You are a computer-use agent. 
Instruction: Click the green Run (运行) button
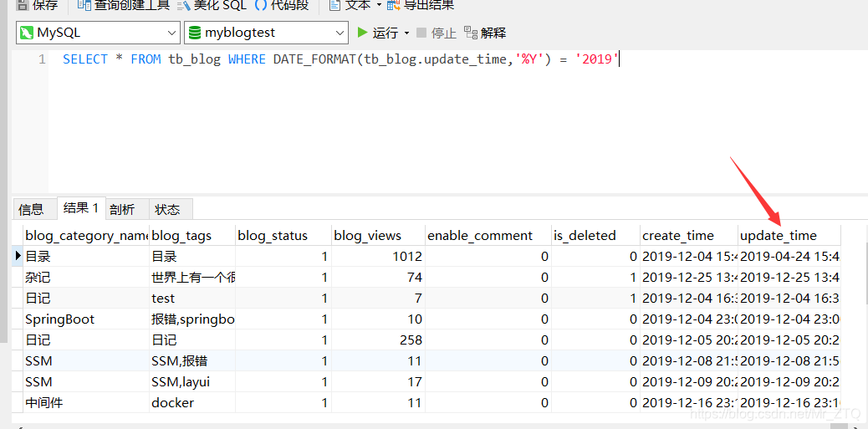(377, 33)
